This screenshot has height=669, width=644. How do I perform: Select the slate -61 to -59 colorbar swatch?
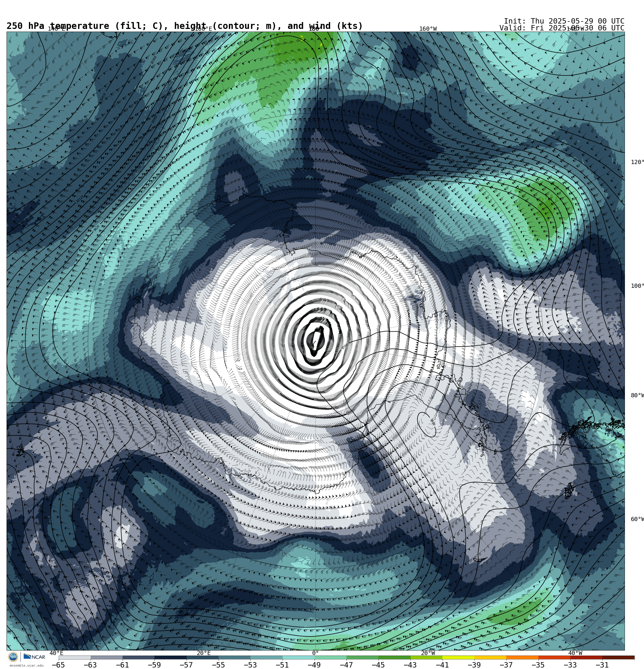pyautogui.click(x=139, y=657)
